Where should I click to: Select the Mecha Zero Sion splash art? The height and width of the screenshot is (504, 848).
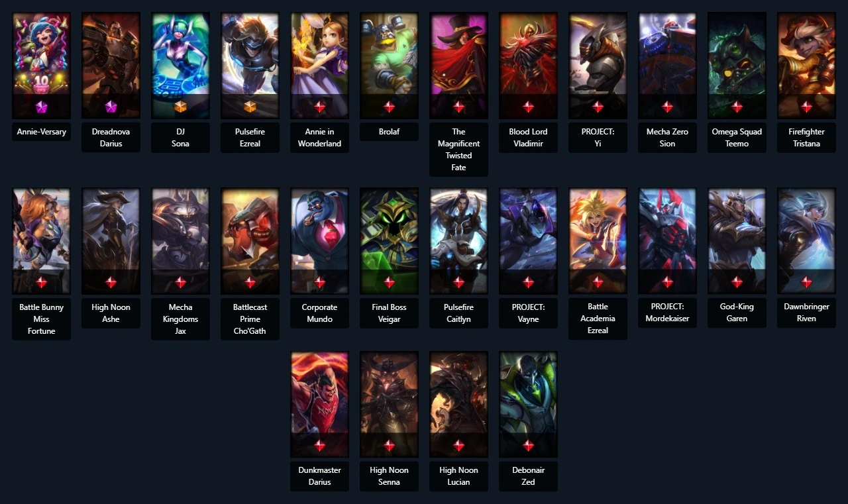coord(667,66)
